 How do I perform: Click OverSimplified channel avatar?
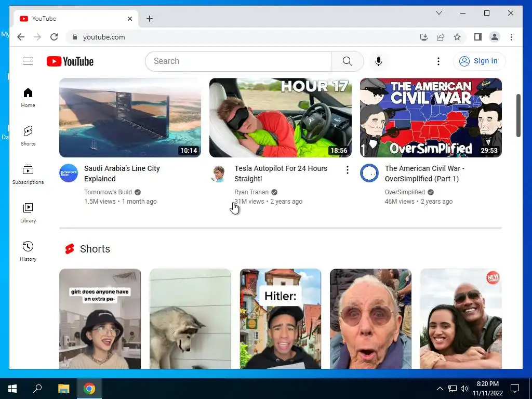pos(369,173)
